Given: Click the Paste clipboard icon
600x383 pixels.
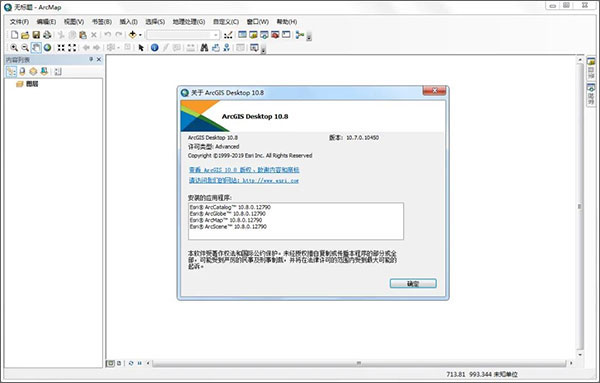Looking at the screenshot, I should point(83,35).
